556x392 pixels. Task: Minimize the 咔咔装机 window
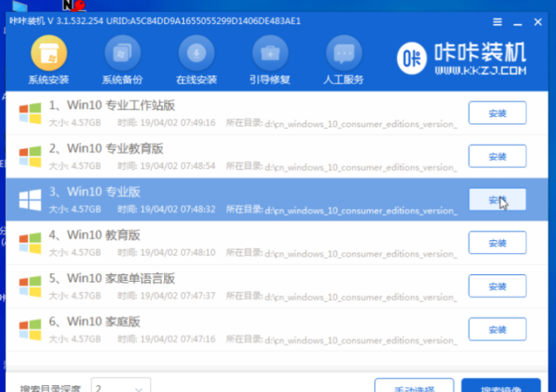pyautogui.click(x=517, y=23)
